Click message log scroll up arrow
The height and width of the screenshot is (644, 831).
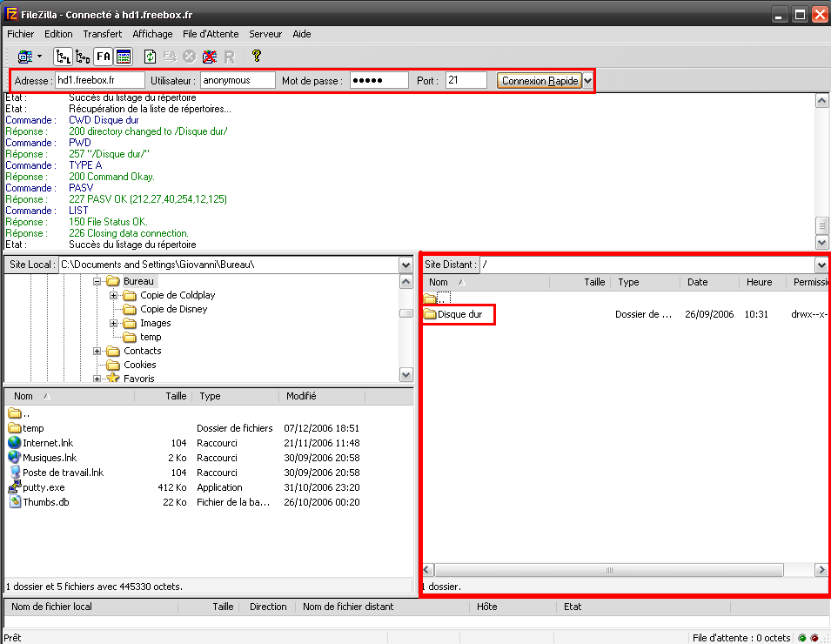821,101
